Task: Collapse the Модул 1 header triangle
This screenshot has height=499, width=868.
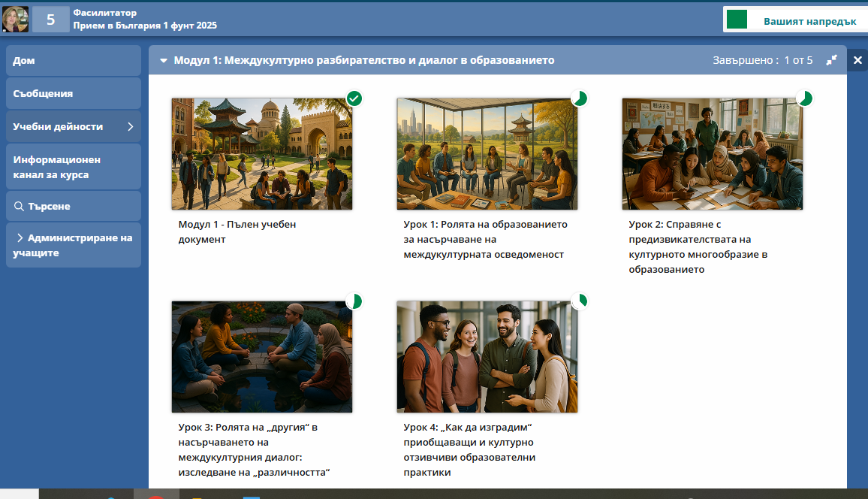Action: (x=163, y=60)
